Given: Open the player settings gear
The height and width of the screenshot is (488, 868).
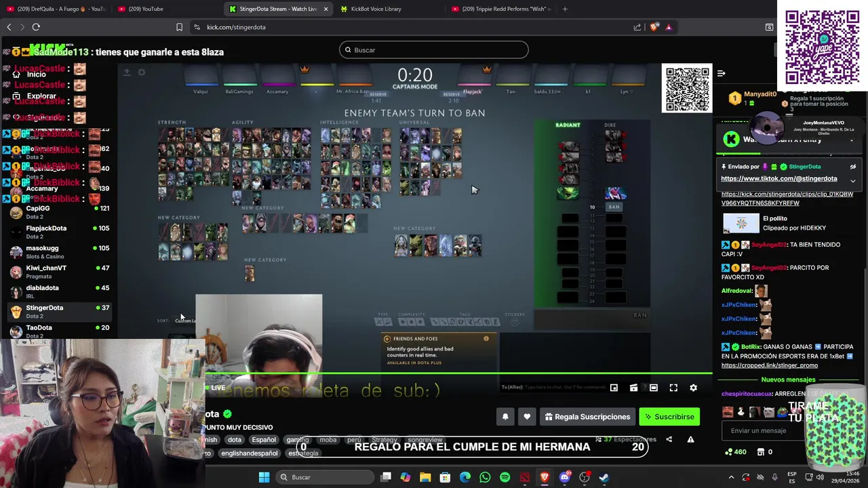Looking at the screenshot, I should pyautogui.click(x=693, y=388).
